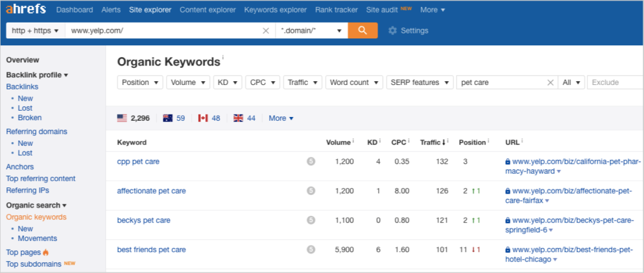Click keyword 'affectionate pet care'
Viewport: 644px width, 273px height.
[x=151, y=191]
